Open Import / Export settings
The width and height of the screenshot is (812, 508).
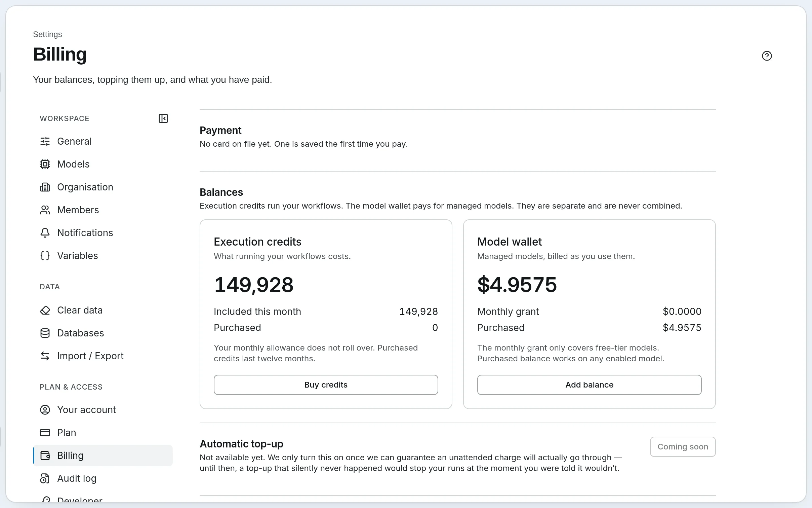click(103, 356)
